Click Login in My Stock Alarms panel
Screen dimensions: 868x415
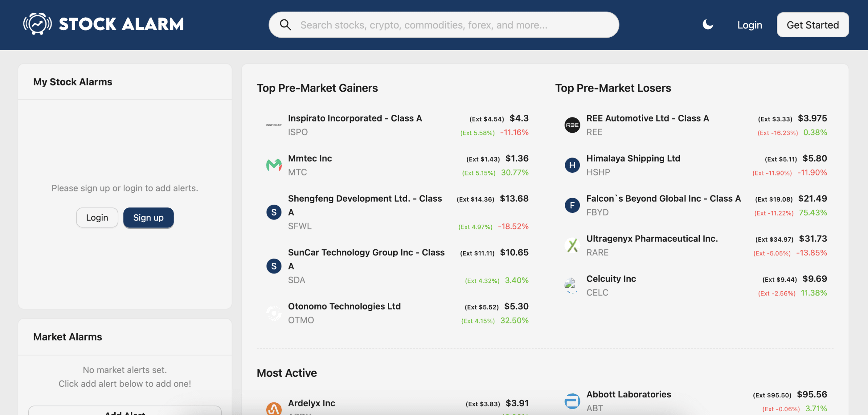97,218
